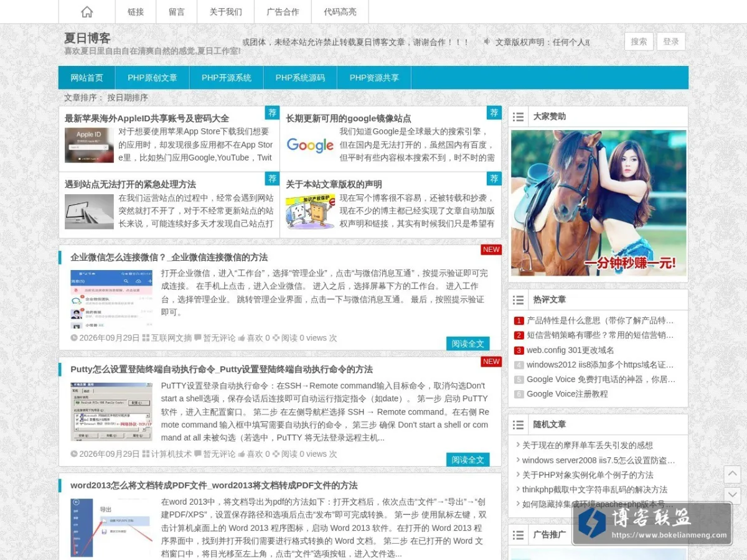Open the 代码高亮 top menu item

(x=340, y=12)
